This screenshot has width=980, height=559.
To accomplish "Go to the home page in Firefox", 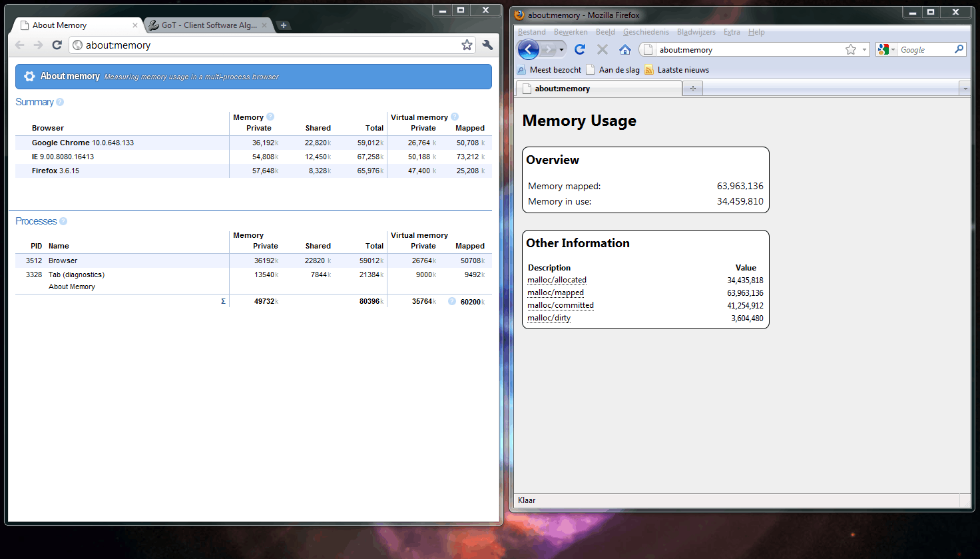I will (625, 49).
